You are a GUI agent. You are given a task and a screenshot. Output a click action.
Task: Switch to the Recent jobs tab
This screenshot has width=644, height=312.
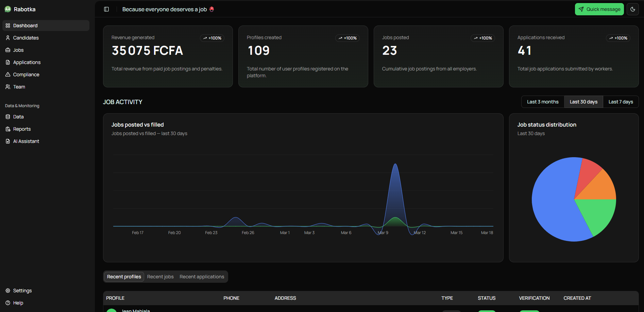click(x=160, y=277)
